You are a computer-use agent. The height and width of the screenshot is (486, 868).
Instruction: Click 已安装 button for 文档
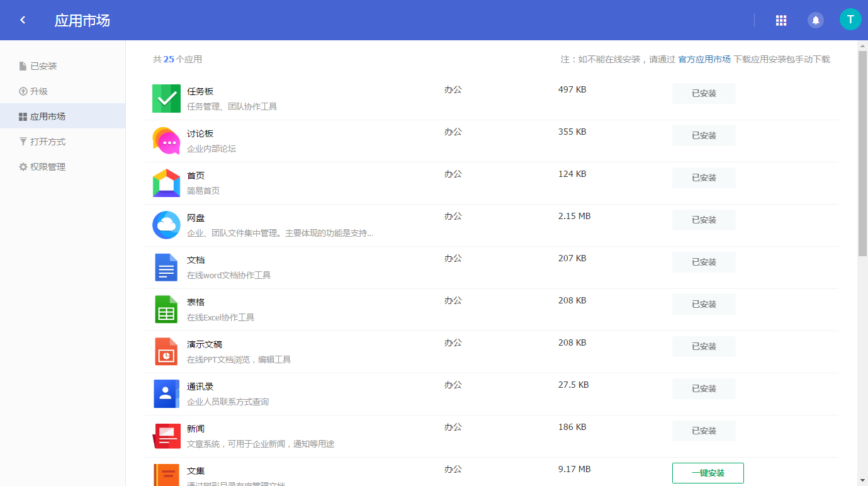(x=704, y=262)
